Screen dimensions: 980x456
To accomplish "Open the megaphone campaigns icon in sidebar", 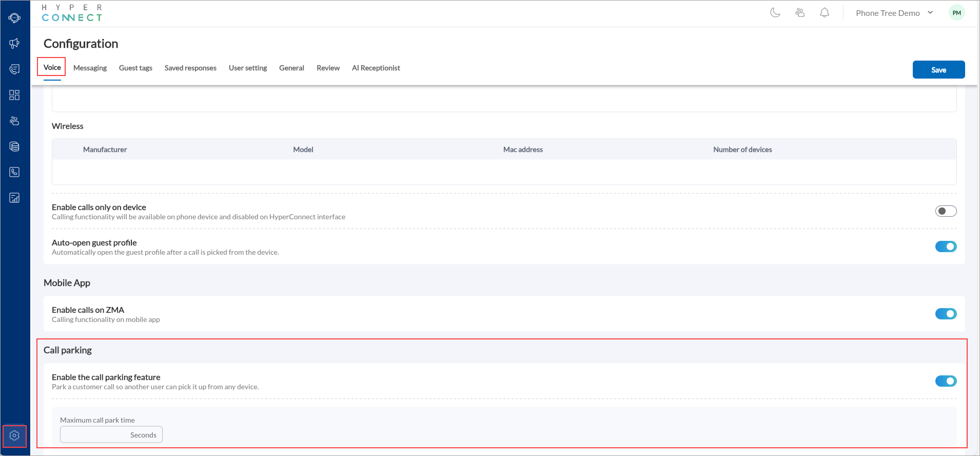I will pos(14,44).
